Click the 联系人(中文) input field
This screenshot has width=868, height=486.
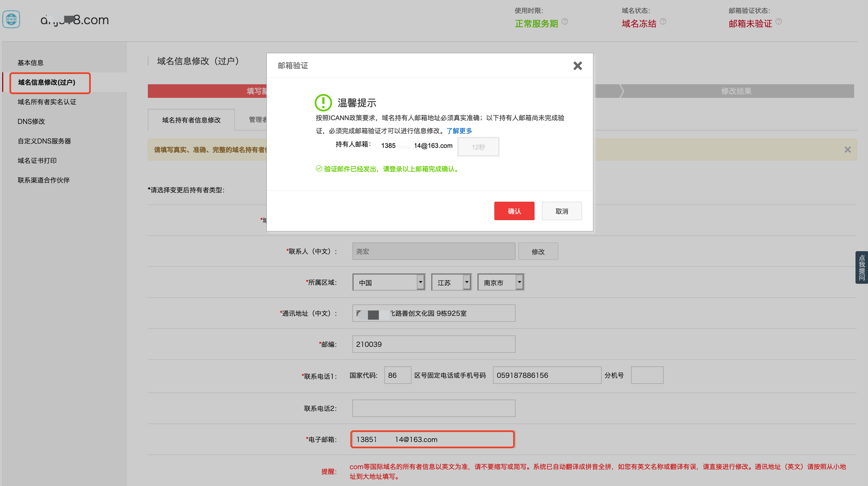click(x=434, y=251)
